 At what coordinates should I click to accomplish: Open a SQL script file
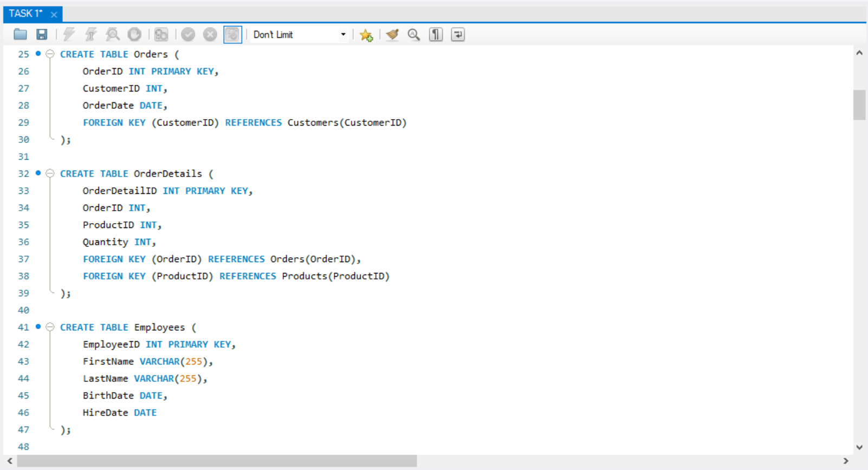click(20, 35)
